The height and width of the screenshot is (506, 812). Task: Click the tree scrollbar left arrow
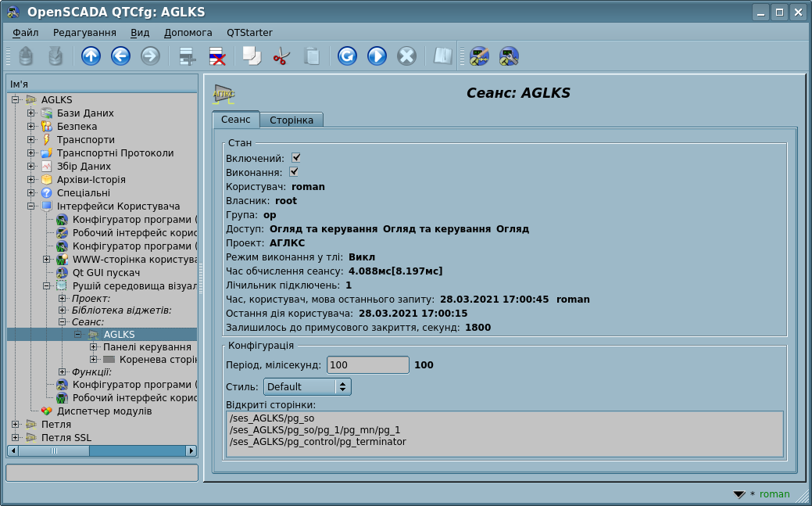pos(13,451)
